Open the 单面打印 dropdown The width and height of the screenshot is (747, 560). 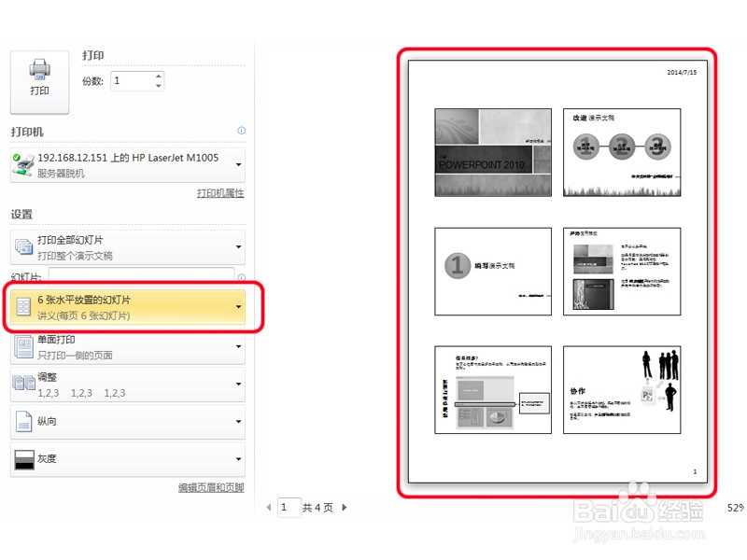tap(128, 347)
